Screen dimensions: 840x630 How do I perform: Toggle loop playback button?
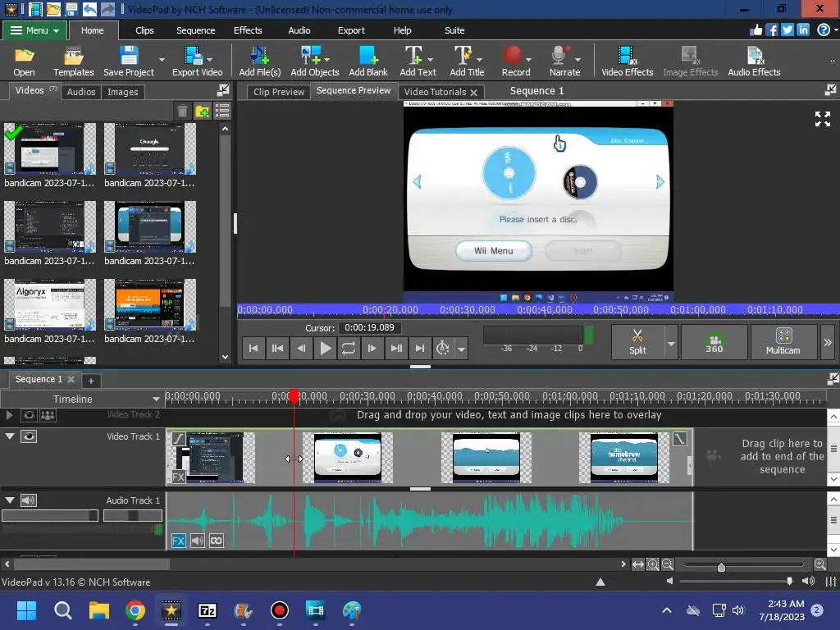(348, 348)
